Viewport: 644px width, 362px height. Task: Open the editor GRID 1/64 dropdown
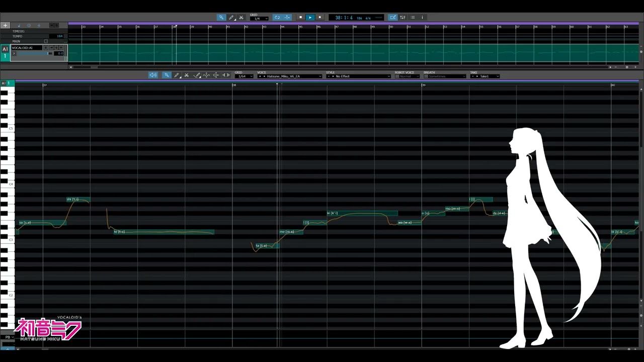(x=244, y=76)
